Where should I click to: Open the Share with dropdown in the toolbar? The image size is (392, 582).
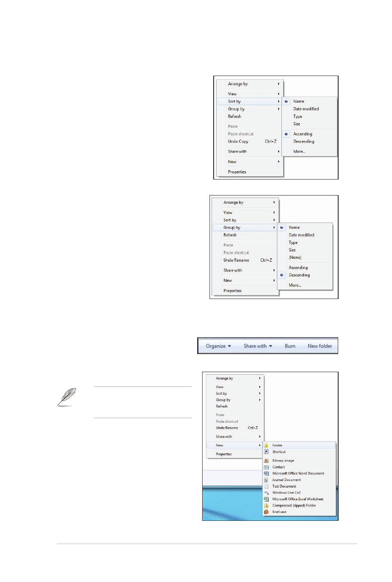tap(258, 346)
